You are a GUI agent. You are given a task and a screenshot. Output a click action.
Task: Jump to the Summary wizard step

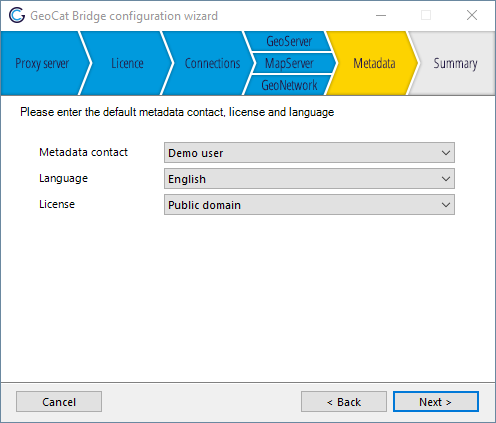pos(455,63)
